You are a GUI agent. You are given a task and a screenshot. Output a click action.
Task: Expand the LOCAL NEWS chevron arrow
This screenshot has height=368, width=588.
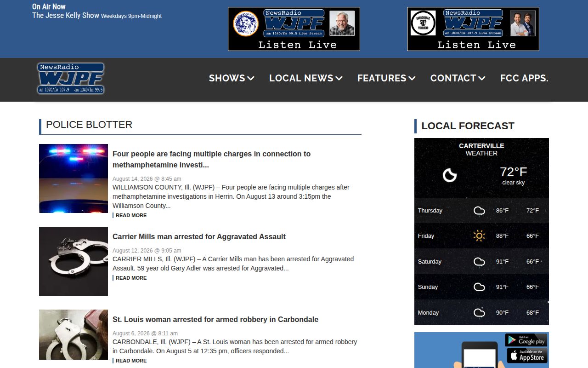click(339, 79)
